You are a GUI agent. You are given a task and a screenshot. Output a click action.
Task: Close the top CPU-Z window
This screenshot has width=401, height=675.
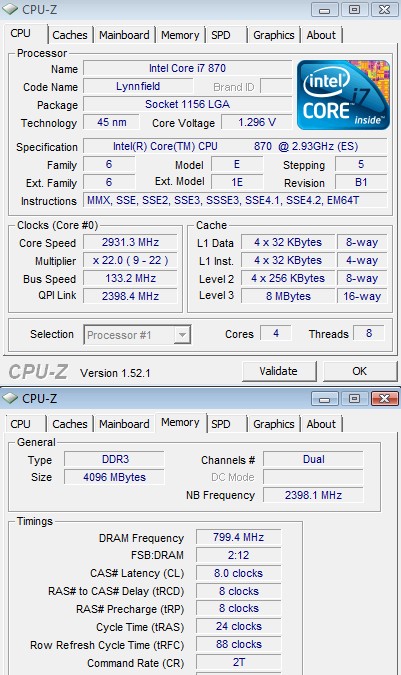pyautogui.click(x=384, y=10)
